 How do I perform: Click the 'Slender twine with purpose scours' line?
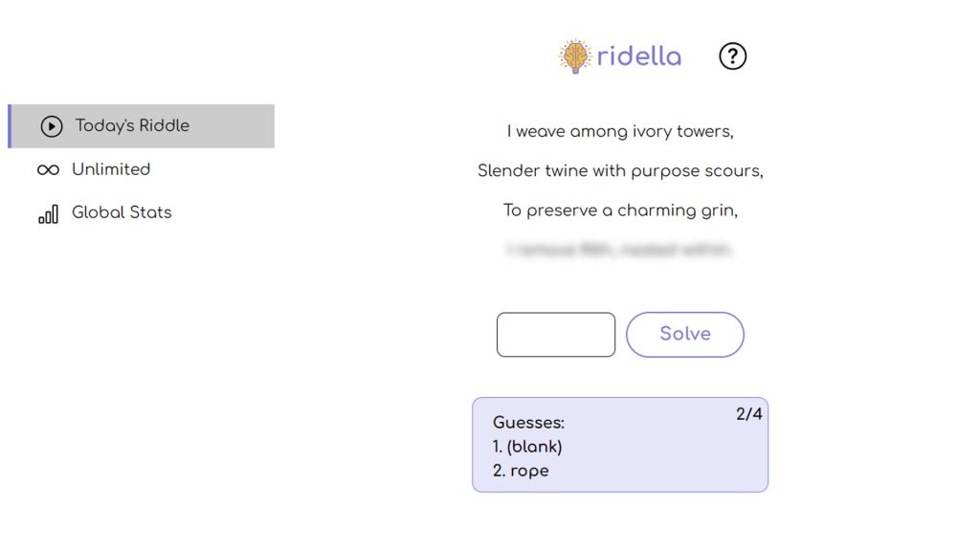[x=620, y=171]
